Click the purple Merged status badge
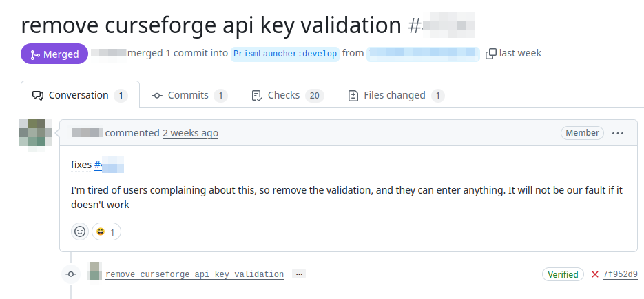 54,54
